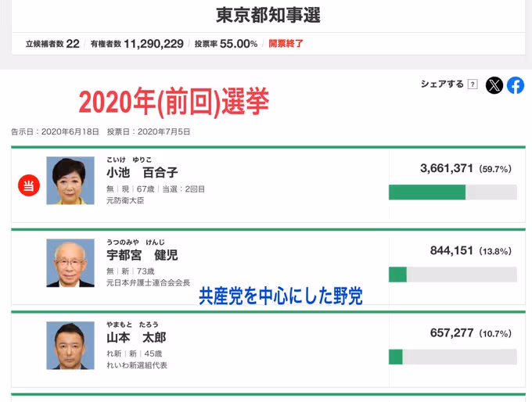Image resolution: width=532 pixels, height=402 pixels.
Task: Click 小池百合子's green vote share bar
Action: pos(427,192)
